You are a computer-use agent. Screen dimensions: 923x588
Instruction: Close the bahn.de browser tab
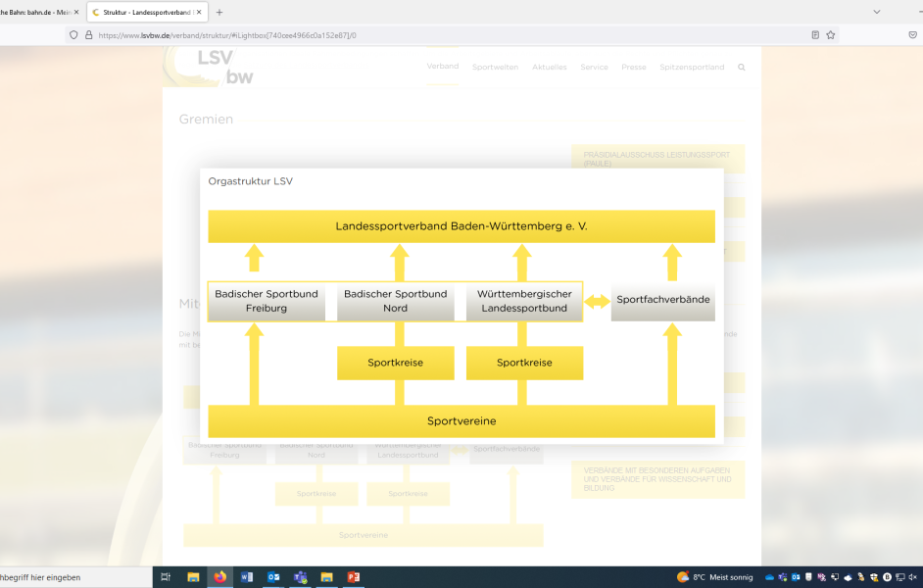pyautogui.click(x=75, y=12)
